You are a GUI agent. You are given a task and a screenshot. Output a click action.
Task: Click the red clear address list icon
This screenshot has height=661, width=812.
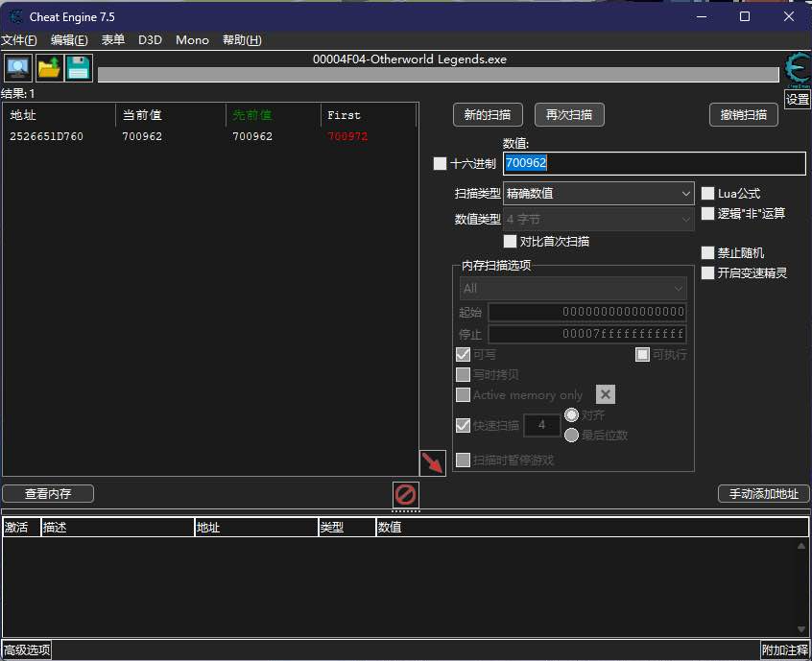coord(405,494)
